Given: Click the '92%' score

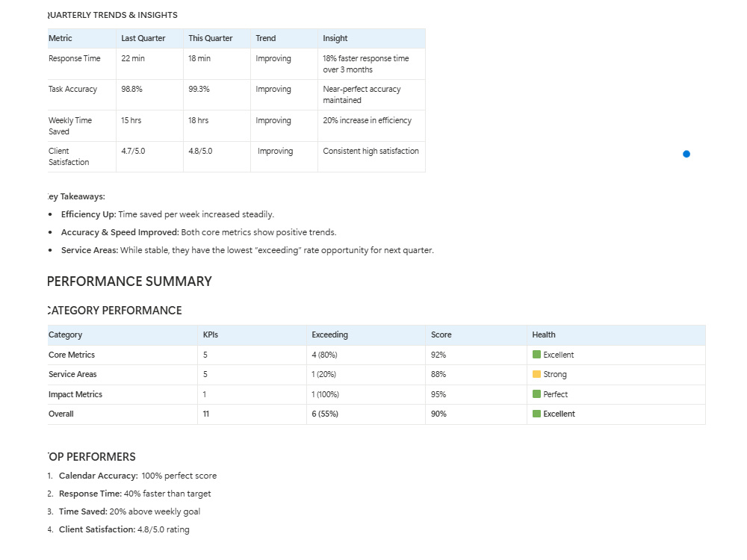Looking at the screenshot, I should (438, 355).
